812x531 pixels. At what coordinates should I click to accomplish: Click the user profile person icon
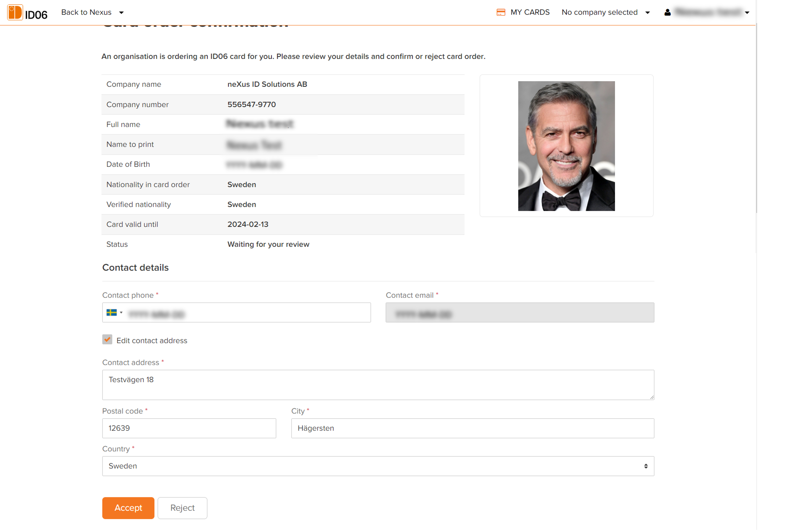[667, 13]
